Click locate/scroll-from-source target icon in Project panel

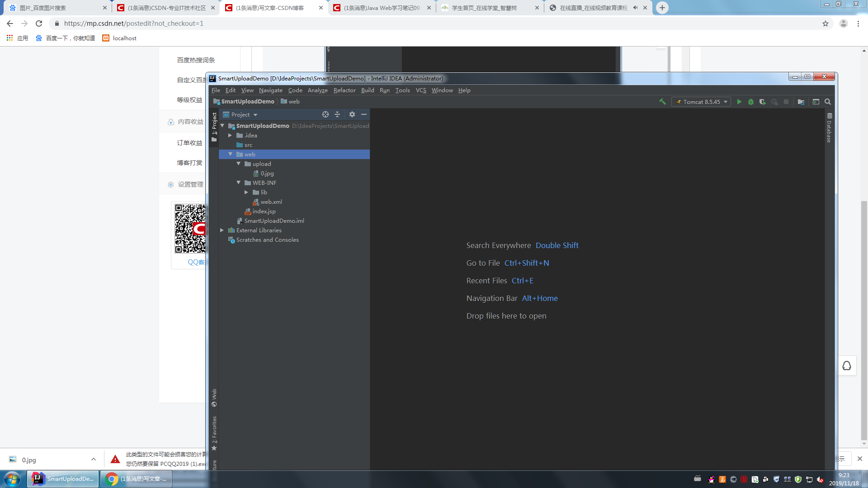[x=325, y=114]
